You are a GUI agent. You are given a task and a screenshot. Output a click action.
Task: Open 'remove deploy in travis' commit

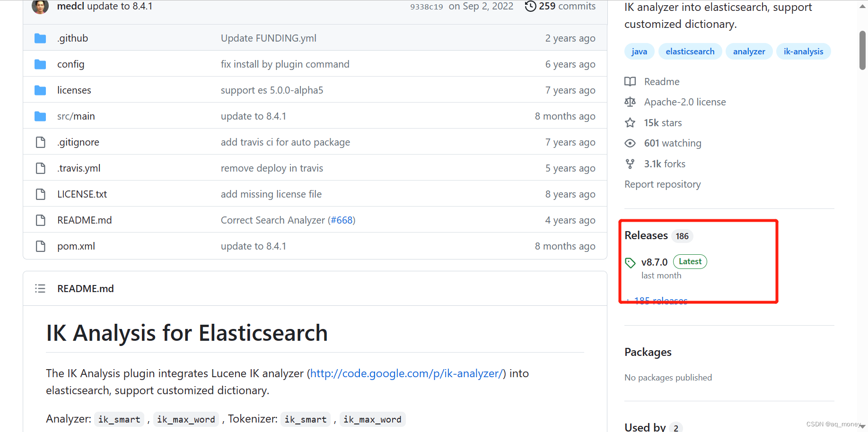(272, 168)
